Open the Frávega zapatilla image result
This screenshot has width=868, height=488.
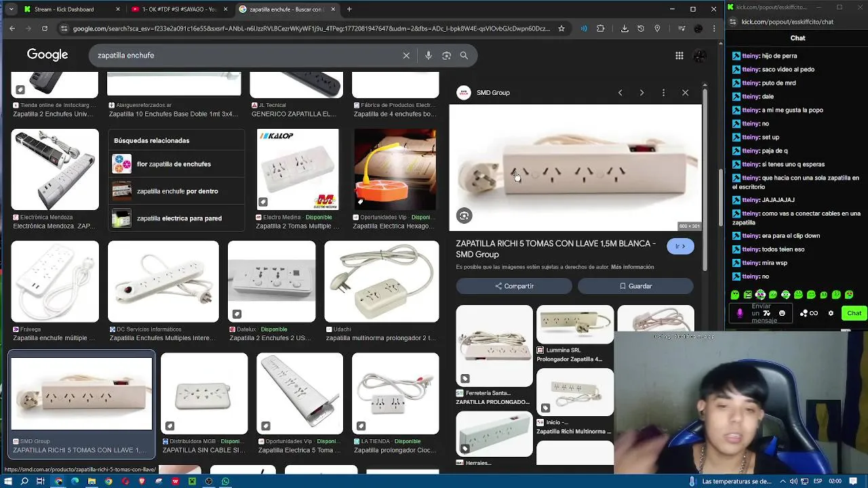point(55,281)
